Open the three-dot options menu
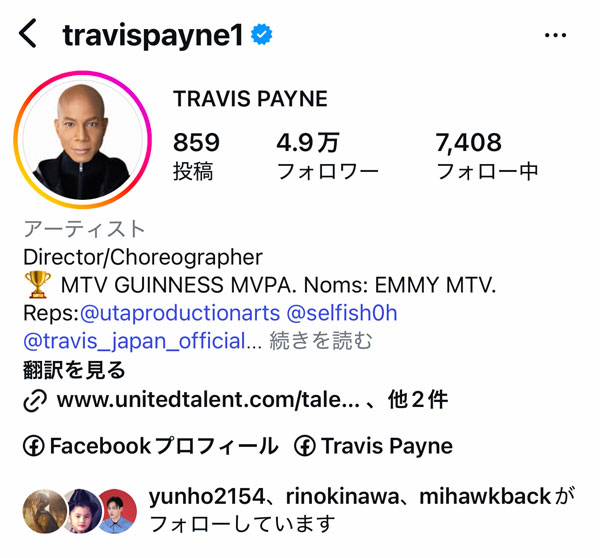The width and height of the screenshot is (600, 558). coord(555,35)
